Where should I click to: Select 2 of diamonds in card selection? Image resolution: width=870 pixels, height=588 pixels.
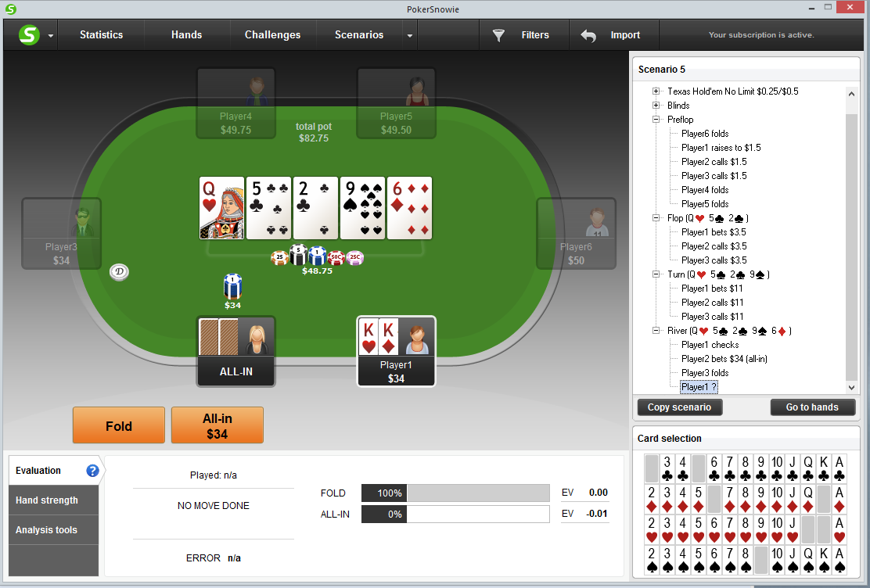pyautogui.click(x=652, y=499)
